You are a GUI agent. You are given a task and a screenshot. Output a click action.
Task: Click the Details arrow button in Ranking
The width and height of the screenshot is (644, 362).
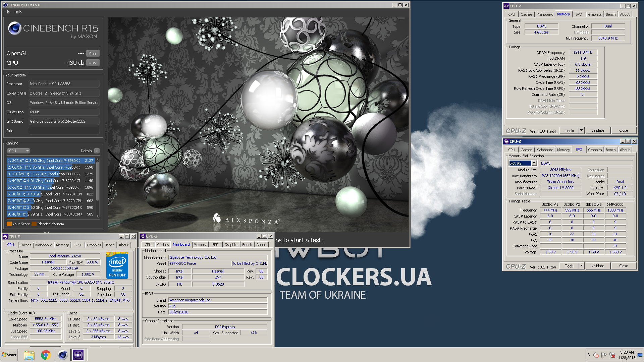coord(97,151)
